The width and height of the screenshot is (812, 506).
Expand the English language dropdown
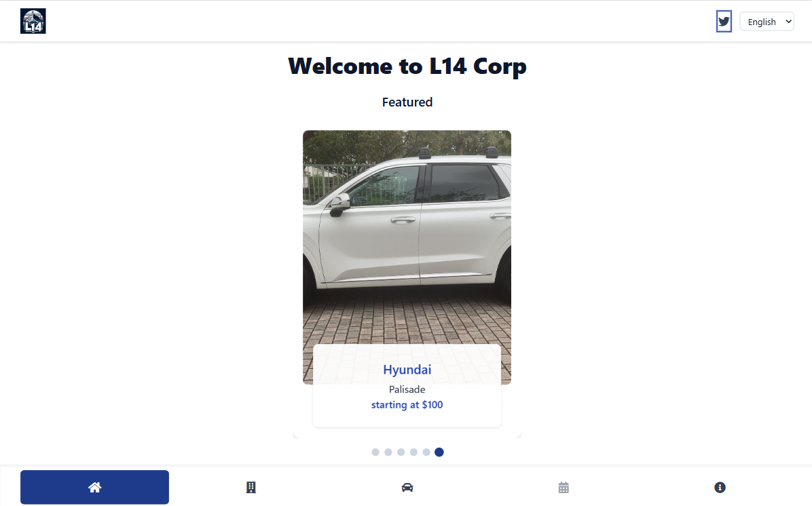coord(767,21)
